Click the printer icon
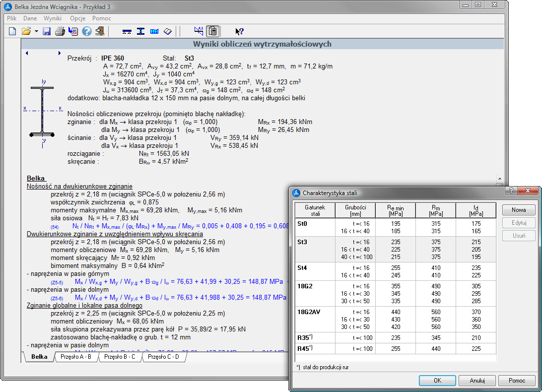Screen dimensions: 542x392 click(60, 31)
